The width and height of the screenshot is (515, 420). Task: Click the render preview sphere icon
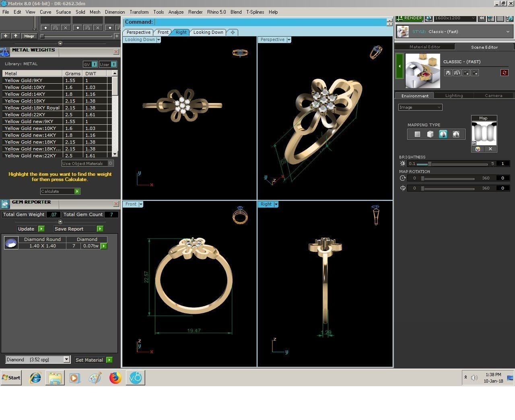428,19
